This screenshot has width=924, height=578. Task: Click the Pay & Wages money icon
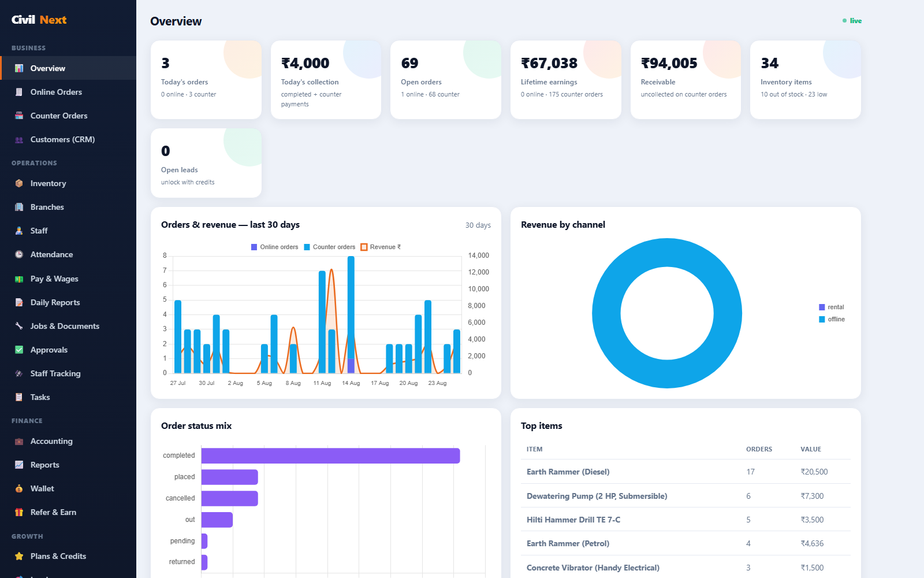point(19,279)
